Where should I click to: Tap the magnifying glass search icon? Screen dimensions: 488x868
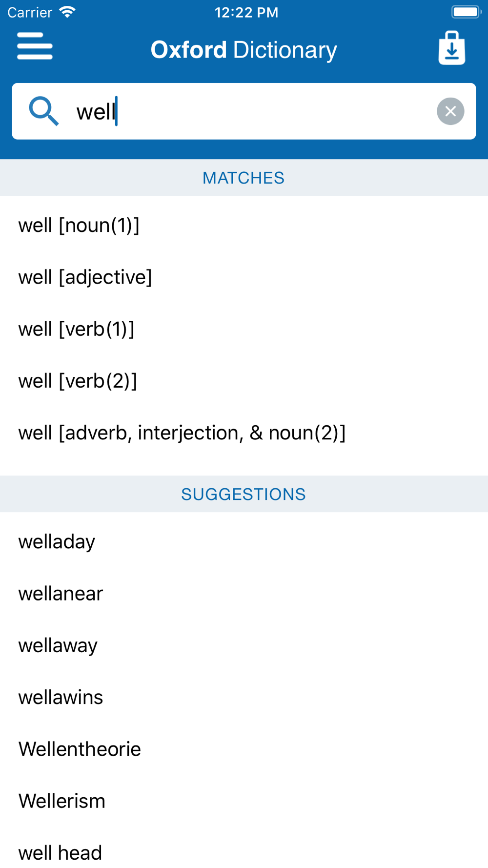point(44,111)
